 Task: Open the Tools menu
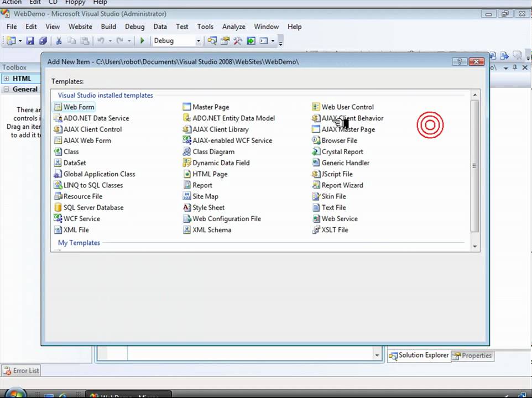(205, 27)
